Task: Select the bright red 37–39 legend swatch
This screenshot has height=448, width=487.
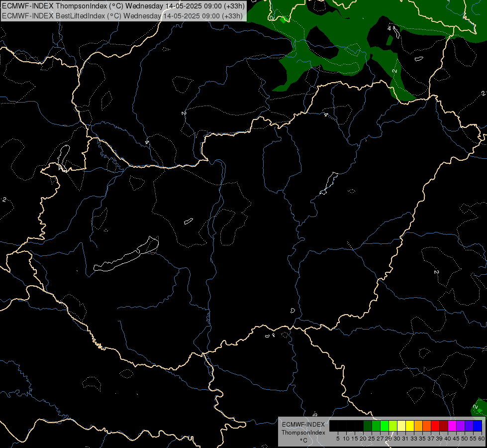Action: pos(435,426)
